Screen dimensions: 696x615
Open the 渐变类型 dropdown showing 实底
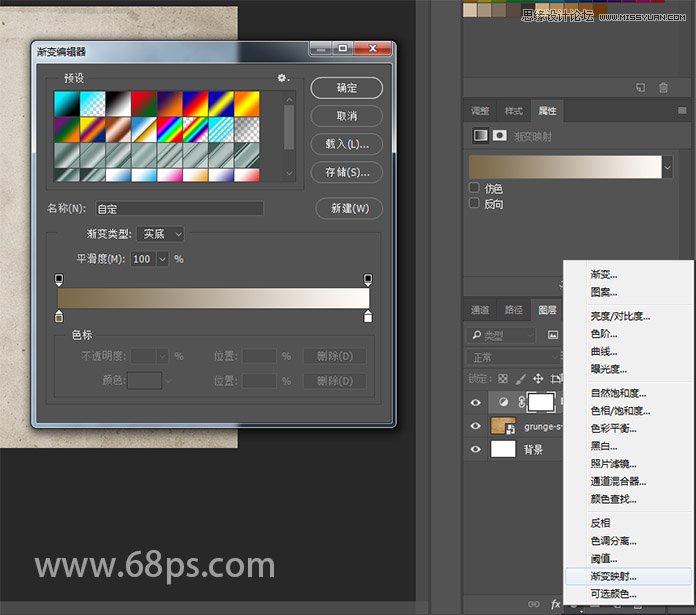(x=160, y=234)
